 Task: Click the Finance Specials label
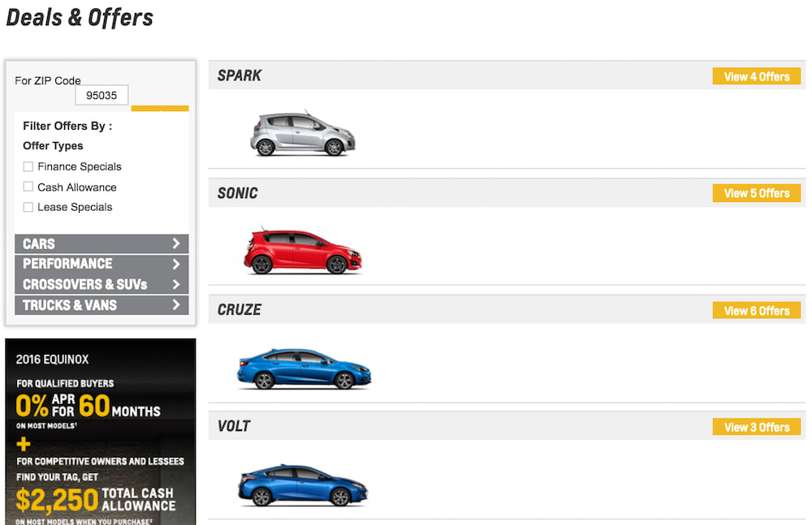tap(80, 166)
